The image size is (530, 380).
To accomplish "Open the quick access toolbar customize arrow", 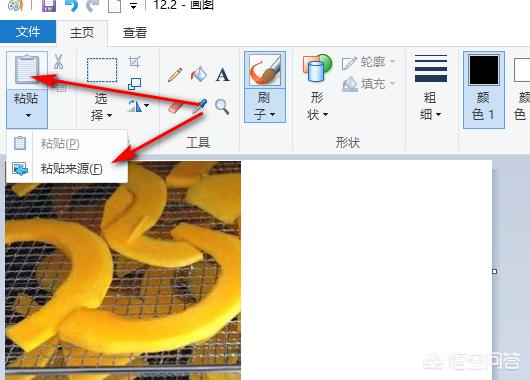I will click(134, 6).
